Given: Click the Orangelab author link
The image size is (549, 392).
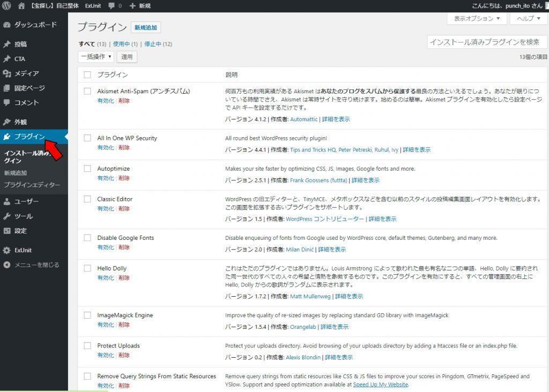Looking at the screenshot, I should 303,327.
